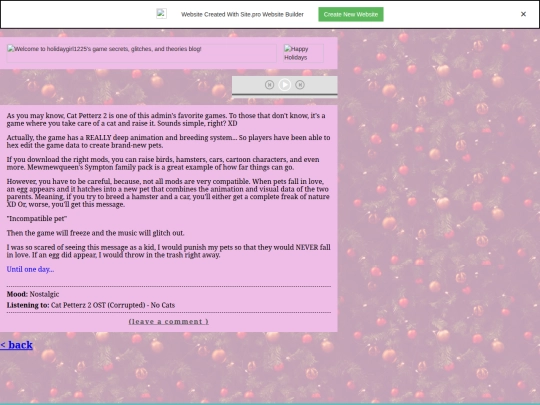Click the 'Listening to:' label
This screenshot has width=540, height=405.
click(28, 305)
